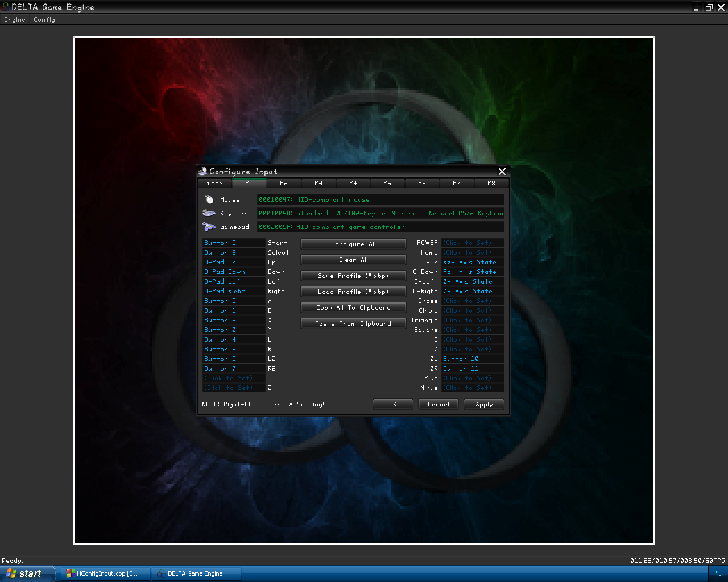Screen dimensions: 728x582
Task: Click the gamepad device icon
Action: pos(209,227)
